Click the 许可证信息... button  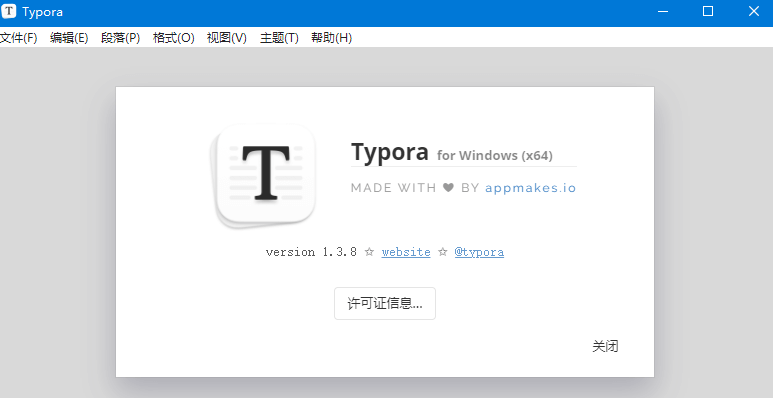coord(385,303)
